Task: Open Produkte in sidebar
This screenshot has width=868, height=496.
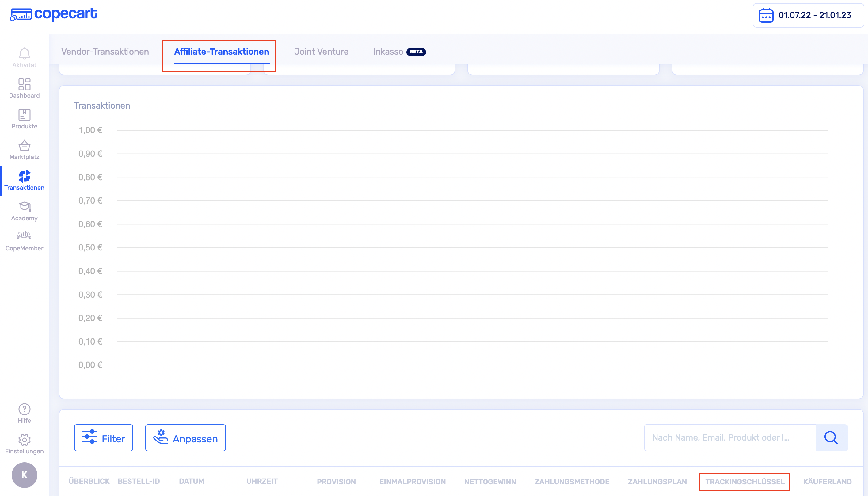Action: click(x=24, y=119)
